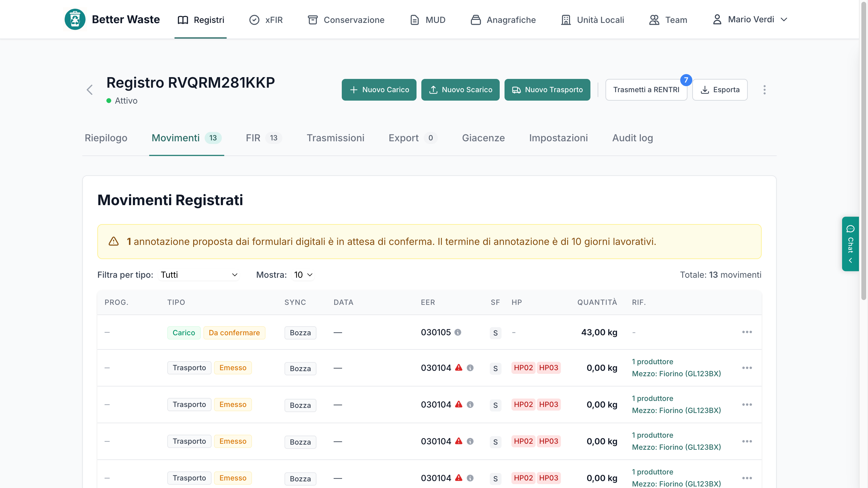The image size is (868, 488).
Task: Click info icon next to EER 030105
Action: [458, 332]
